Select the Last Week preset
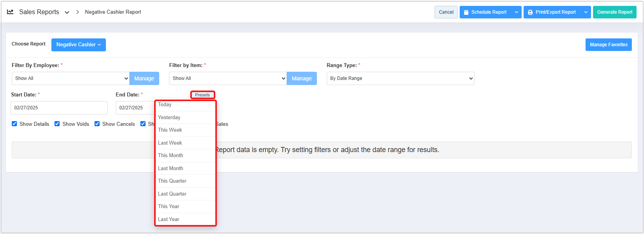Viewport: 644px width, 234px height. pos(170,143)
